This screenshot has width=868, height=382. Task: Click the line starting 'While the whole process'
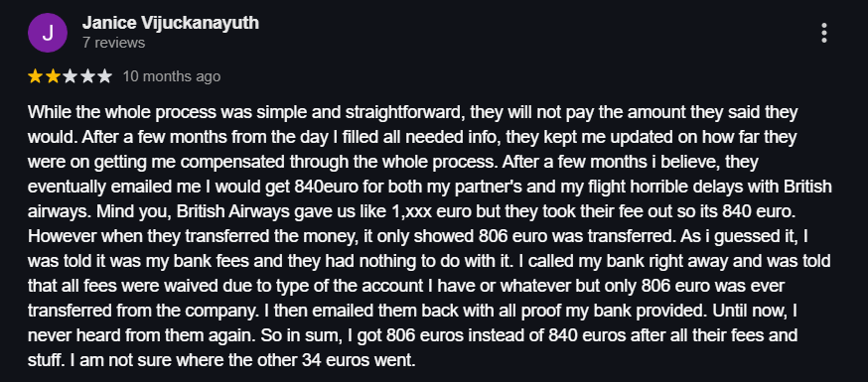pos(412,113)
